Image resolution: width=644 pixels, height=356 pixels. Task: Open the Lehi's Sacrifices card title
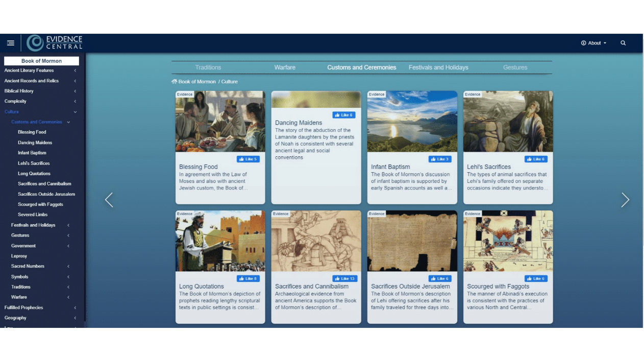(488, 167)
